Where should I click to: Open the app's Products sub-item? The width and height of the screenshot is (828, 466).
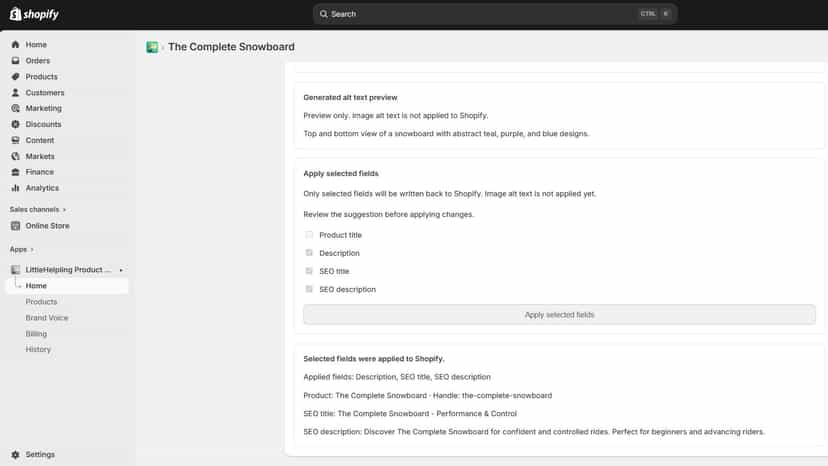point(41,302)
